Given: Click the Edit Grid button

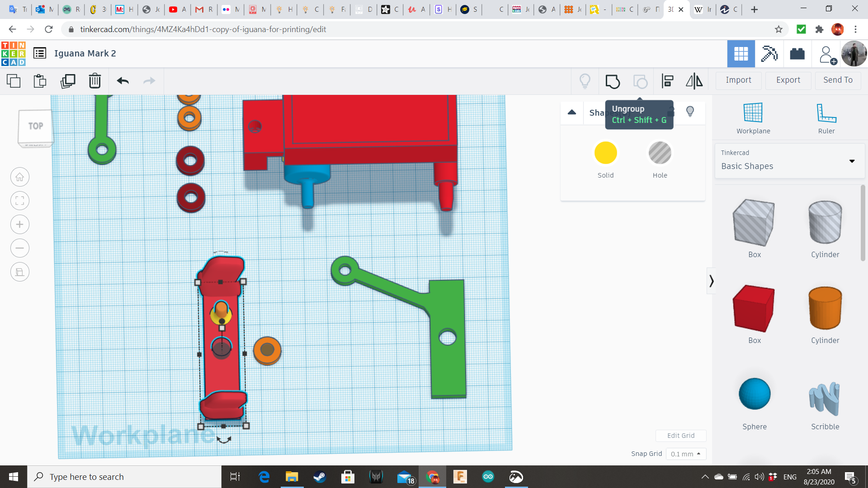Looking at the screenshot, I should (x=680, y=436).
